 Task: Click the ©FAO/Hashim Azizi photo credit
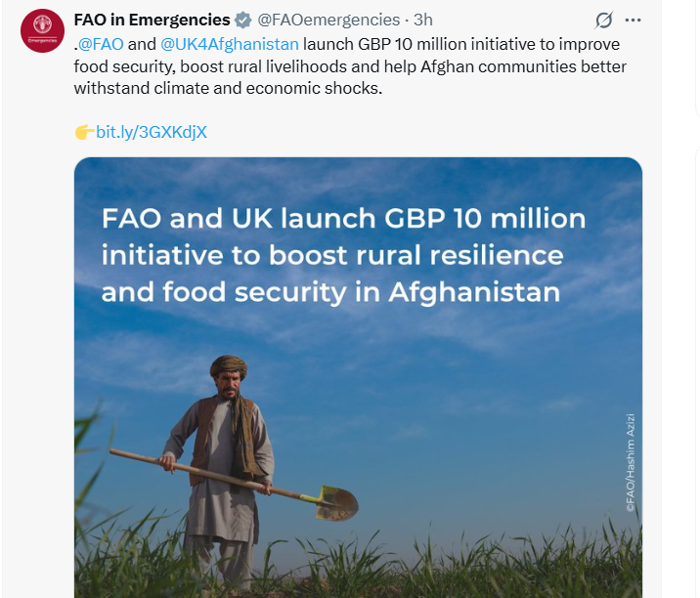click(630, 460)
